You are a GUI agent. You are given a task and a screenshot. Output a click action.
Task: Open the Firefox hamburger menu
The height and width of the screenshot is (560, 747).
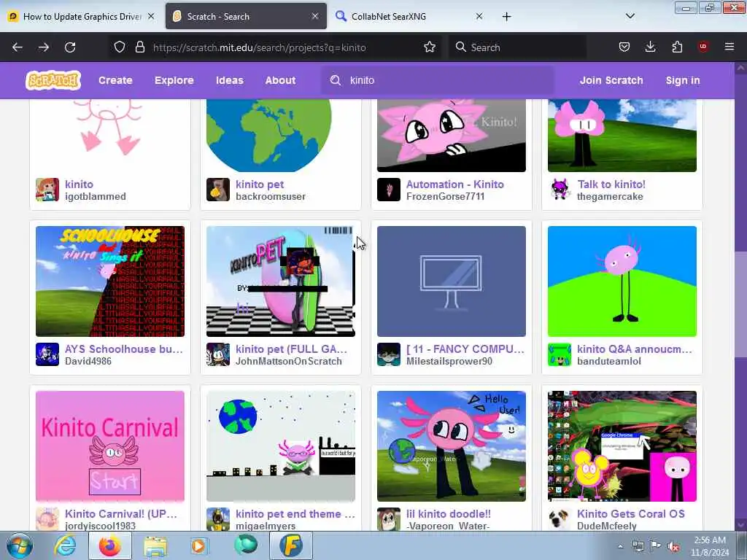[x=729, y=47]
